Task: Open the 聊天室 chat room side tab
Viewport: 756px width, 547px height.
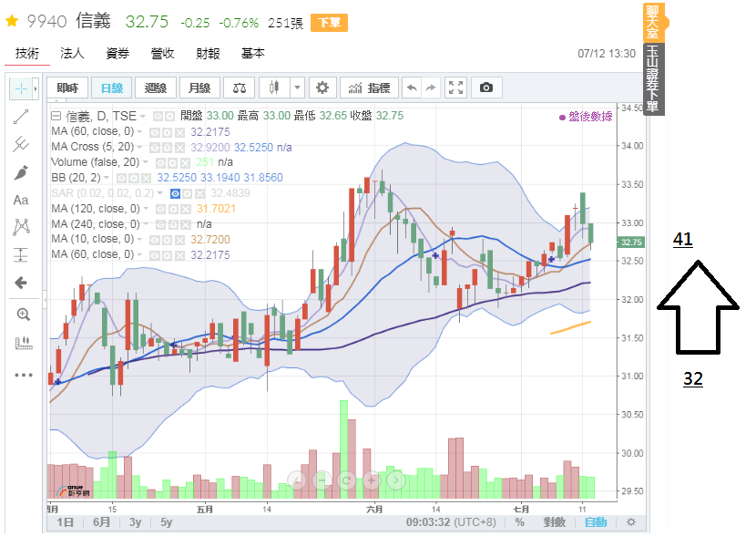Action: (x=653, y=22)
